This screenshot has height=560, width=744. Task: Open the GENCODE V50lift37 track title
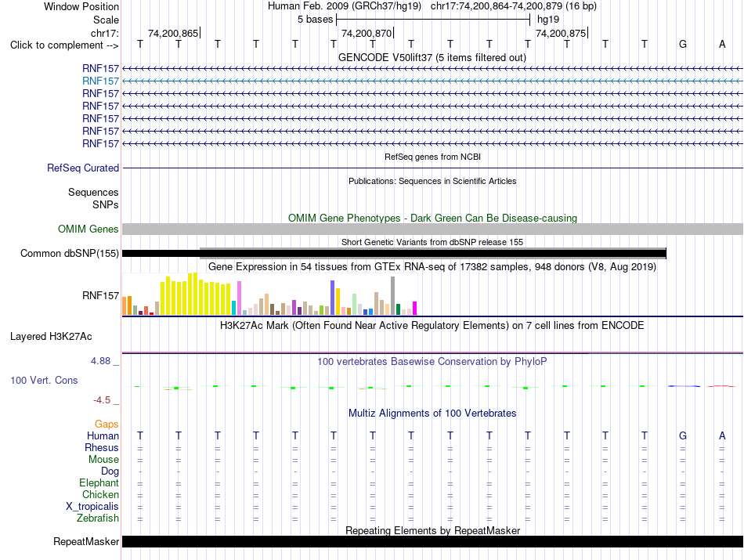pos(432,57)
